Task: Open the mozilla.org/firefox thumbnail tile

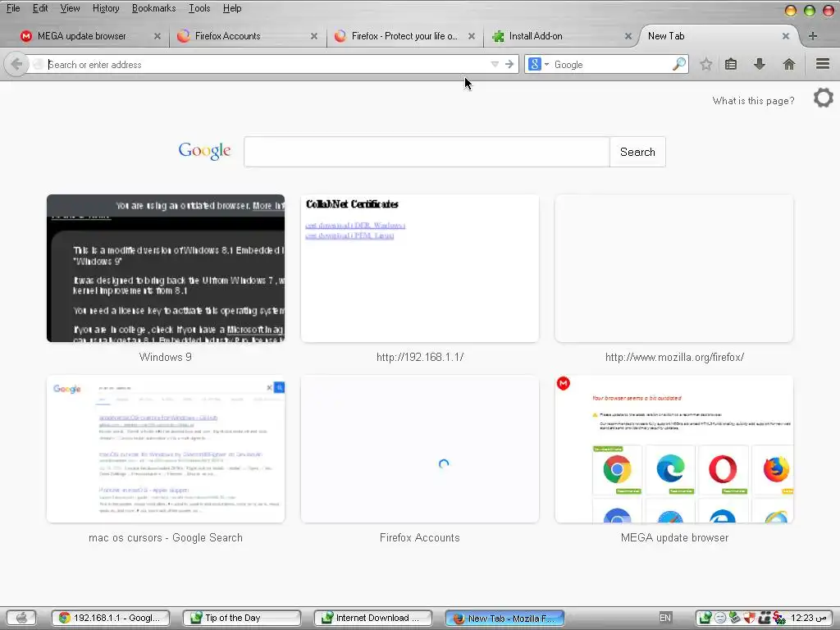Action: tap(674, 268)
